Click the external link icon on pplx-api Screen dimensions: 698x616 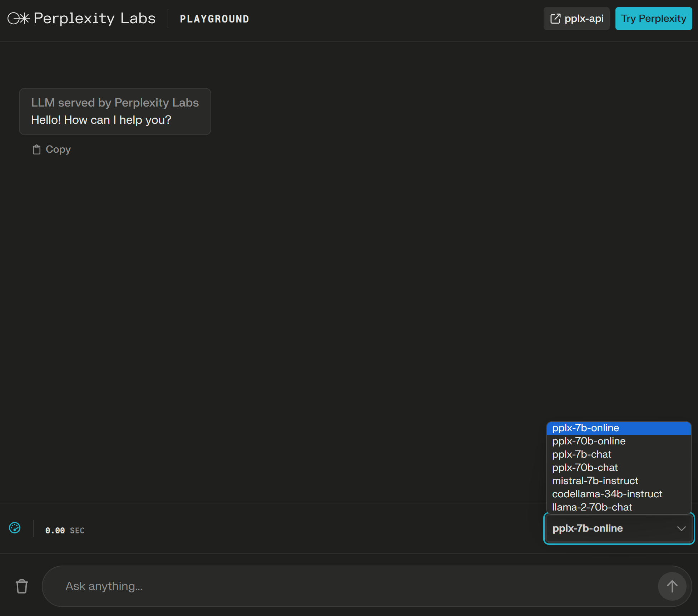555,19
